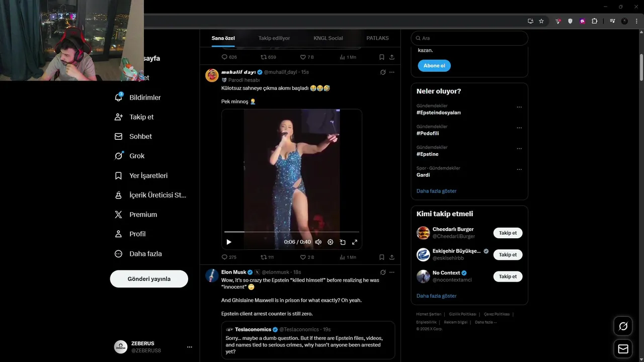Open the floating messages envelope button
The image size is (644, 362).
pyautogui.click(x=623, y=349)
